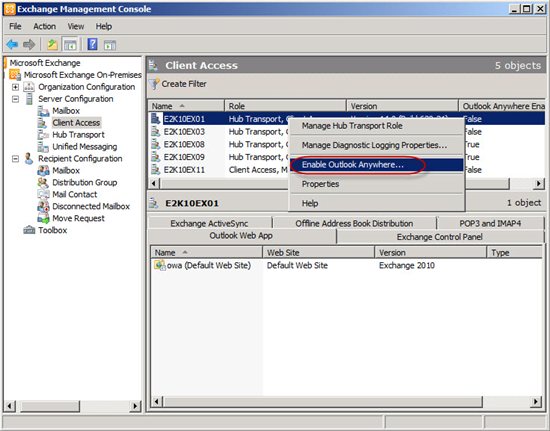The width and height of the screenshot is (550, 431).
Task: Click the console tree horizontal scrollbar thumb
Action: (49, 406)
